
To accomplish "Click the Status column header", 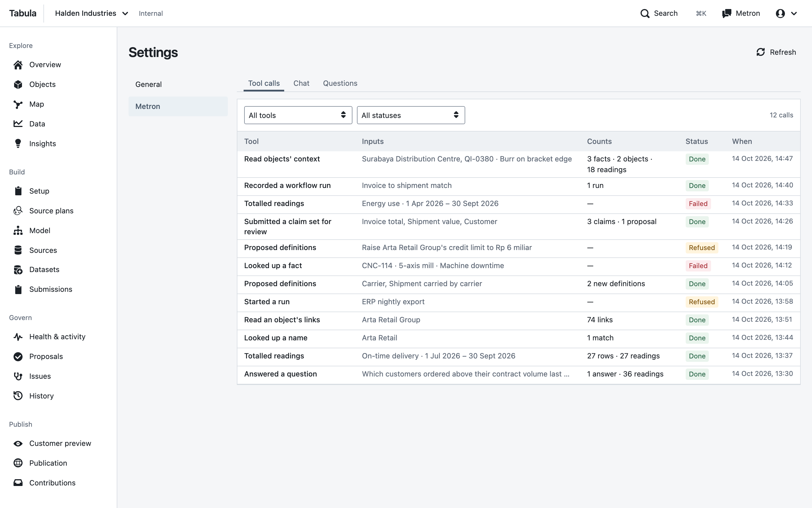I will 697,141.
